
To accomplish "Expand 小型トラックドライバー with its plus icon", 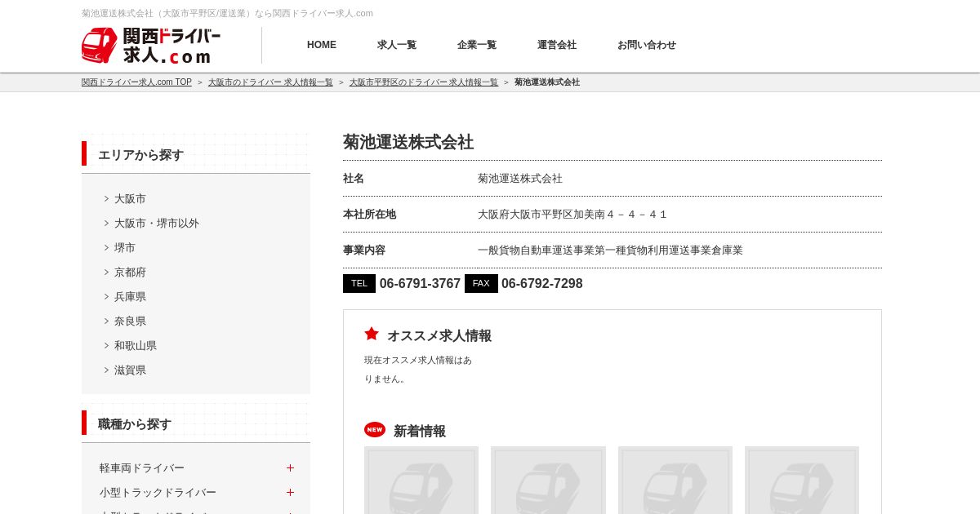I will tap(290, 493).
